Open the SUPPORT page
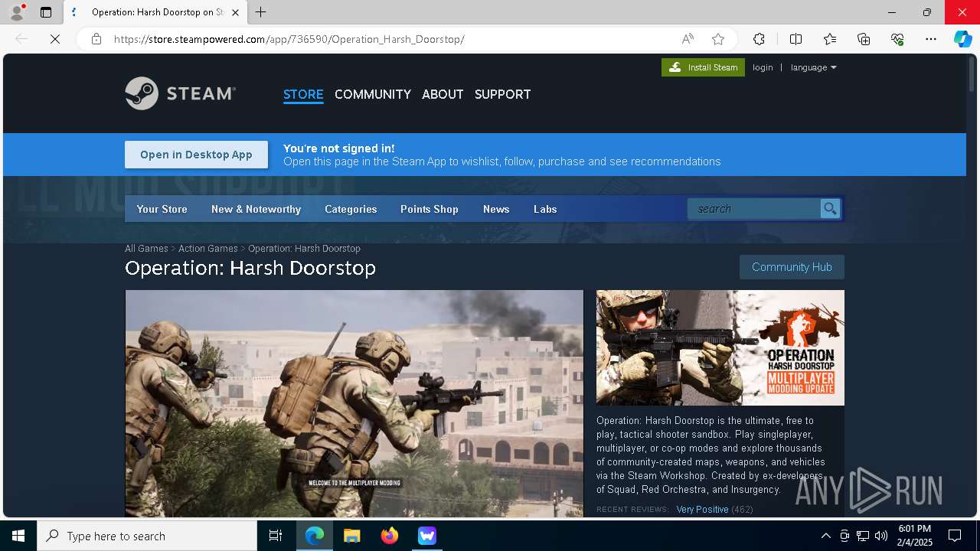The width and height of the screenshot is (980, 551). coord(502,94)
